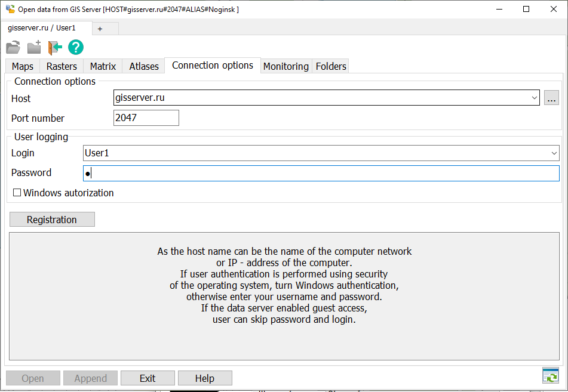
Task: Click the open folder icon in toolbar
Action: pyautogui.click(x=13, y=48)
